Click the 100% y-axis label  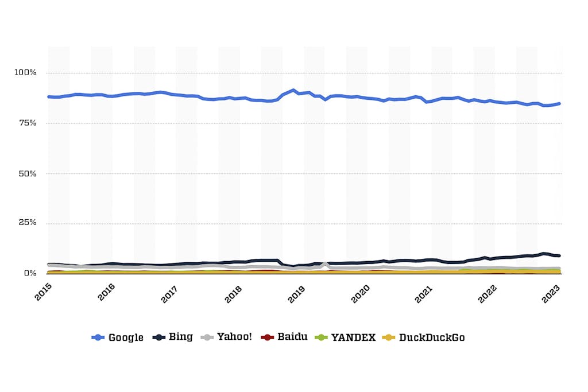25,73
